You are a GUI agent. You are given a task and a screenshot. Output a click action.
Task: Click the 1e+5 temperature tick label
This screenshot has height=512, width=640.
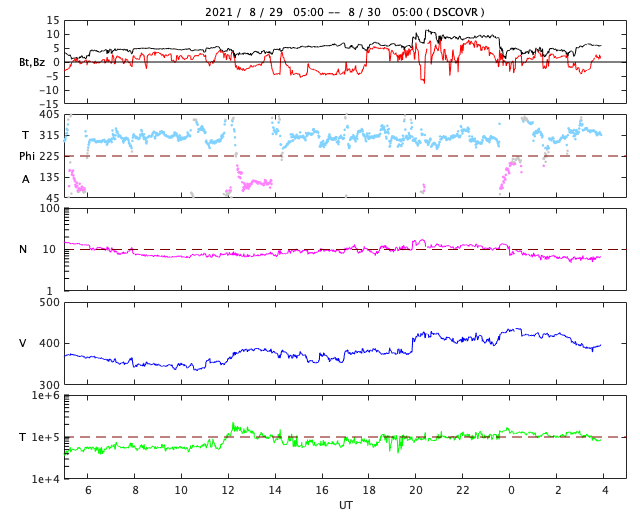tap(46, 437)
